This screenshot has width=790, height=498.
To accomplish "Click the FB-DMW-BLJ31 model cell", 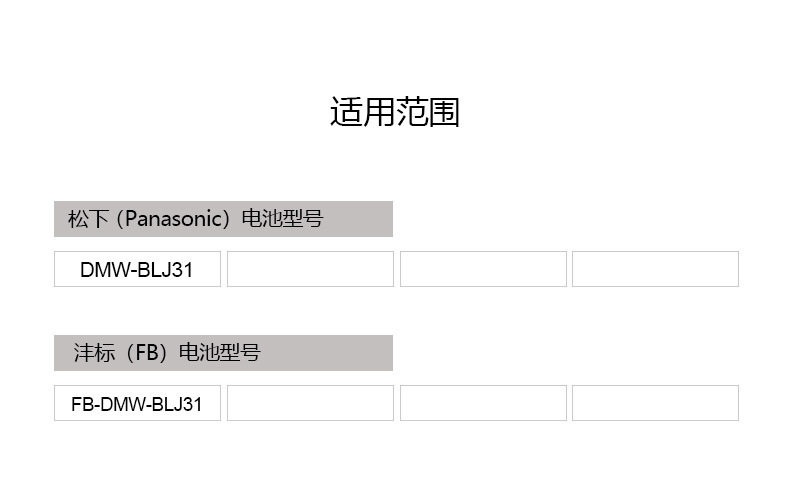I will pos(137,403).
